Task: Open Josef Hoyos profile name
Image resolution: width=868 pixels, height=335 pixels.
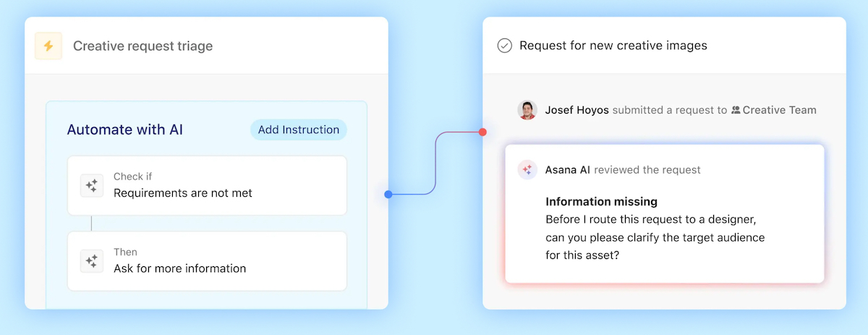Action: [577, 110]
